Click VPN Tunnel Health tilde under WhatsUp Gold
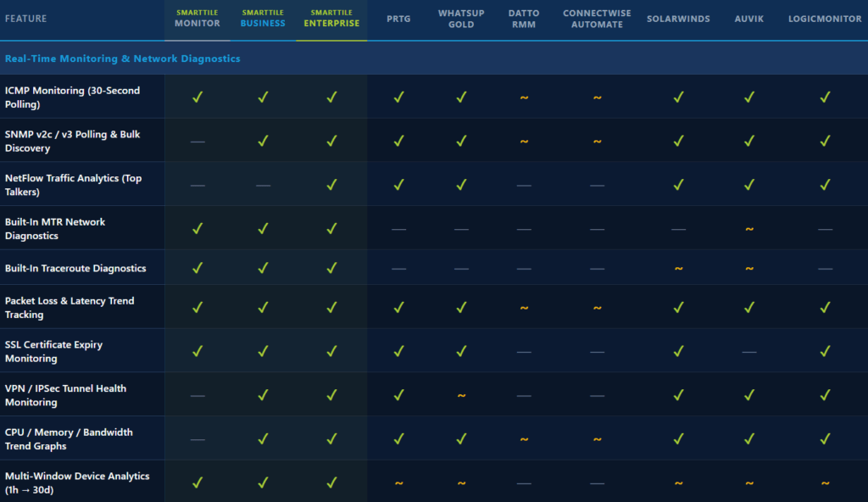The image size is (868, 502). [461, 396]
